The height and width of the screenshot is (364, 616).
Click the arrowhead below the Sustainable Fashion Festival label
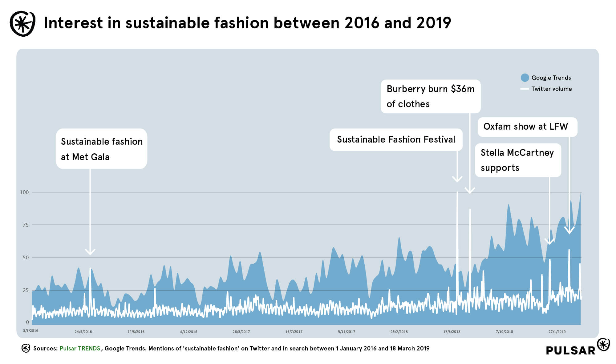[457, 179]
